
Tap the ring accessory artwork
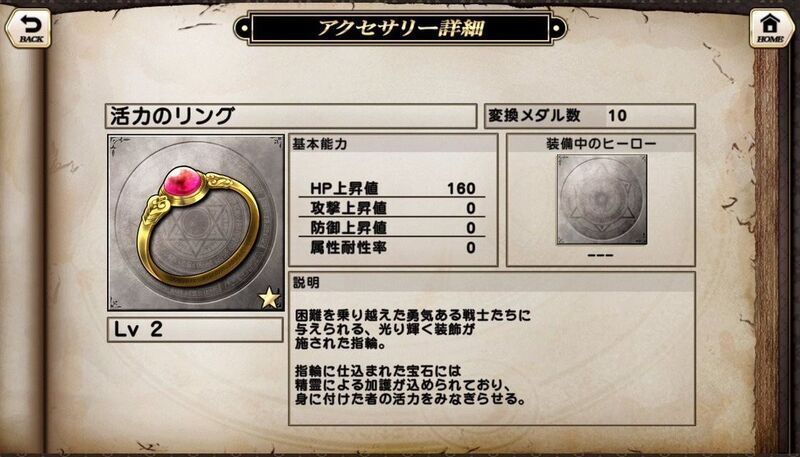(x=196, y=222)
